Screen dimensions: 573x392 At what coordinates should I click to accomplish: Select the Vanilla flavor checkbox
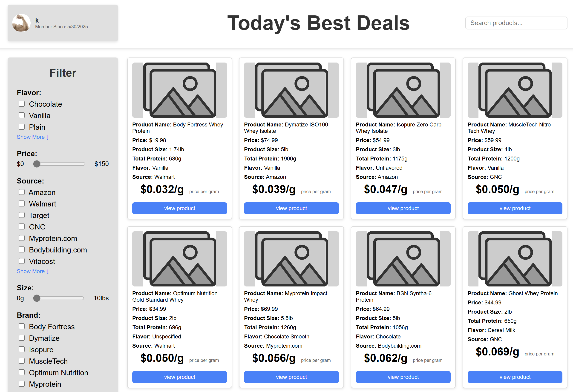point(22,115)
